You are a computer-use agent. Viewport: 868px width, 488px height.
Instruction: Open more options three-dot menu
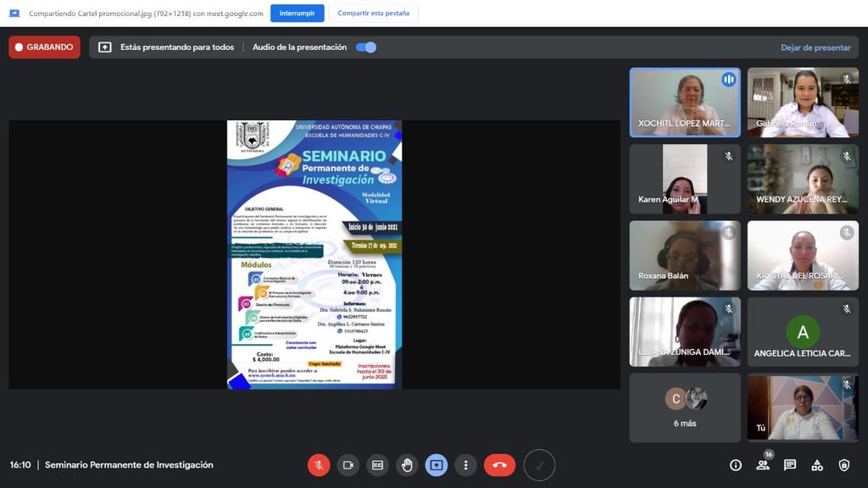coord(465,465)
